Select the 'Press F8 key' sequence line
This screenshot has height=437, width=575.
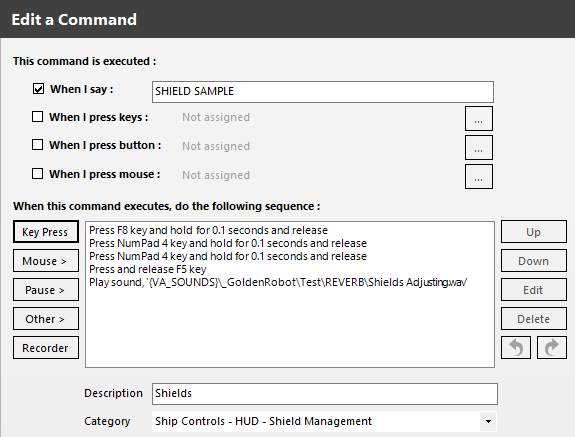[x=208, y=230]
